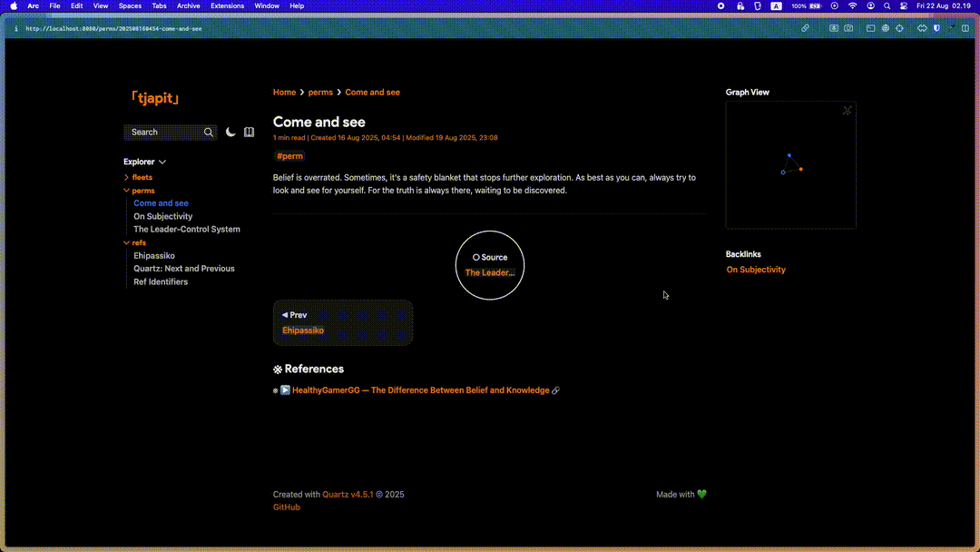Go to previous note Ehipassiko

click(303, 330)
